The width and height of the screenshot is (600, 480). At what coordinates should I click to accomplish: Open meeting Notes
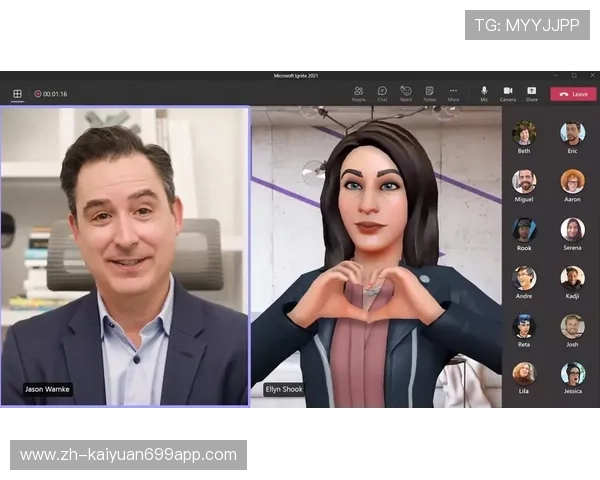tap(429, 94)
